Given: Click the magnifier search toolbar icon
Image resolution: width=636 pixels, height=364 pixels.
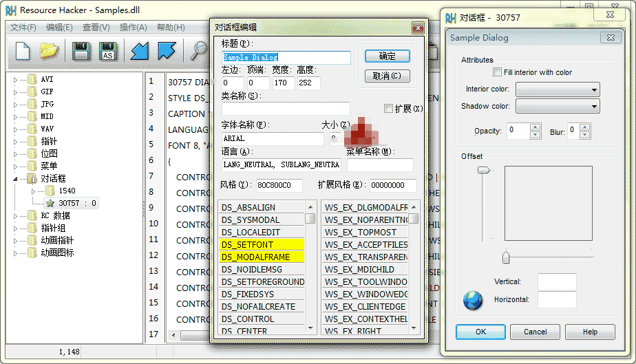Looking at the screenshot, I should (199, 51).
